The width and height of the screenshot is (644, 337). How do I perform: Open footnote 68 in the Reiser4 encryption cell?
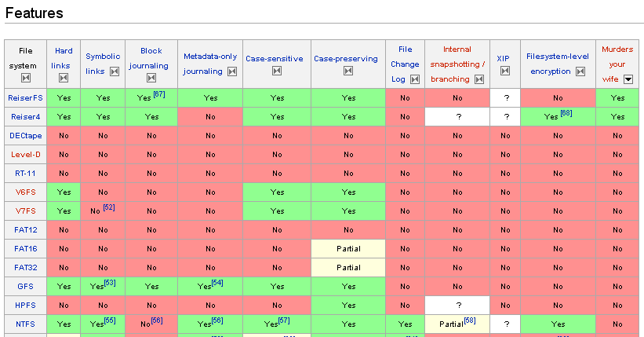point(566,113)
